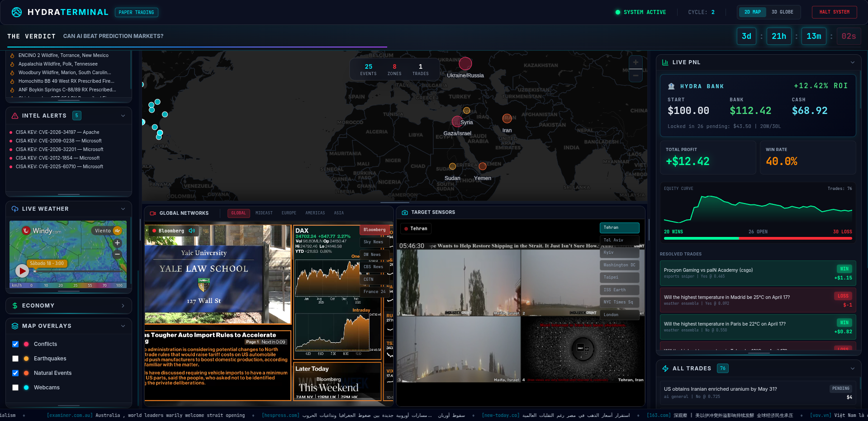Click the HydraTerminal logo icon
The width and height of the screenshot is (868, 421).
(x=17, y=12)
